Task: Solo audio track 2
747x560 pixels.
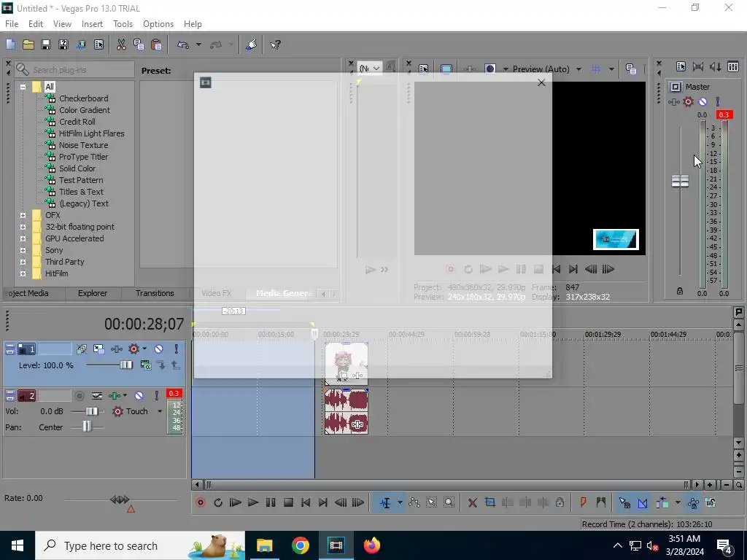Action: point(156,396)
